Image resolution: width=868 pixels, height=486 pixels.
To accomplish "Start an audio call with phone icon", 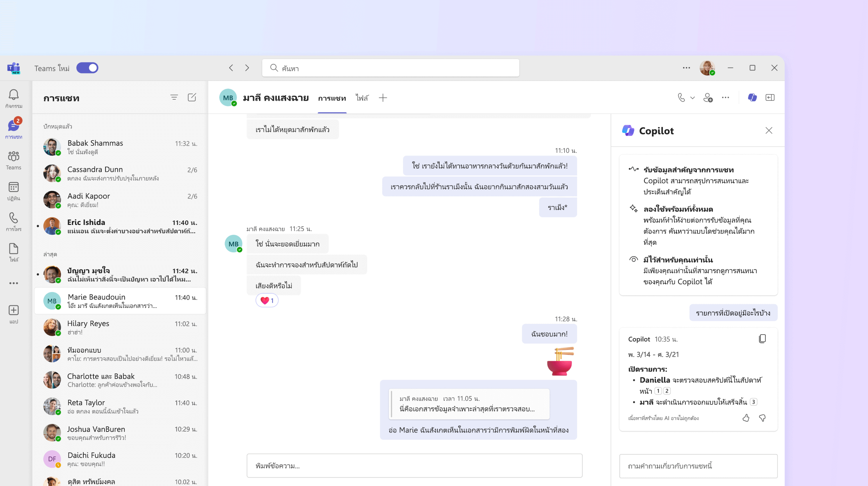I will (x=681, y=98).
